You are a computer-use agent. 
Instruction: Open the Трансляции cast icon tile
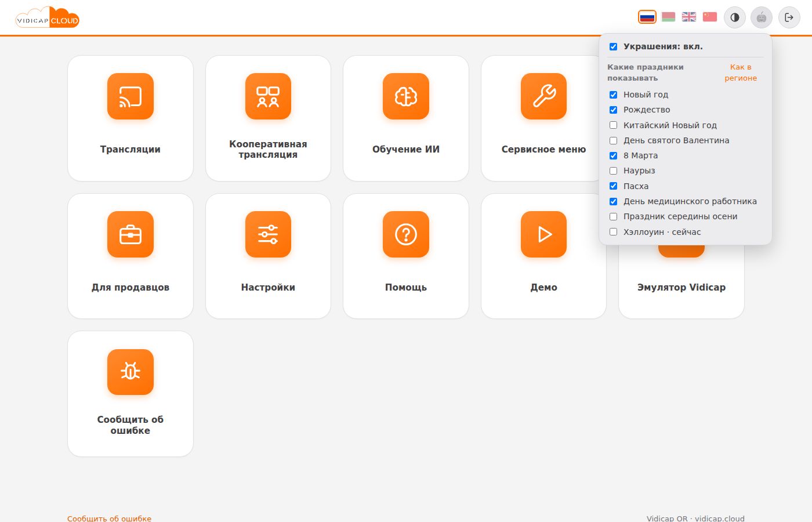click(130, 96)
